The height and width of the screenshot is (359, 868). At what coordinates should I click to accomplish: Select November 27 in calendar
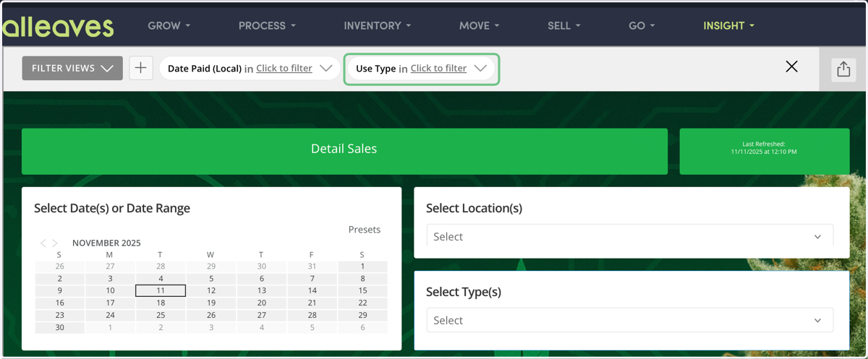tap(261, 315)
